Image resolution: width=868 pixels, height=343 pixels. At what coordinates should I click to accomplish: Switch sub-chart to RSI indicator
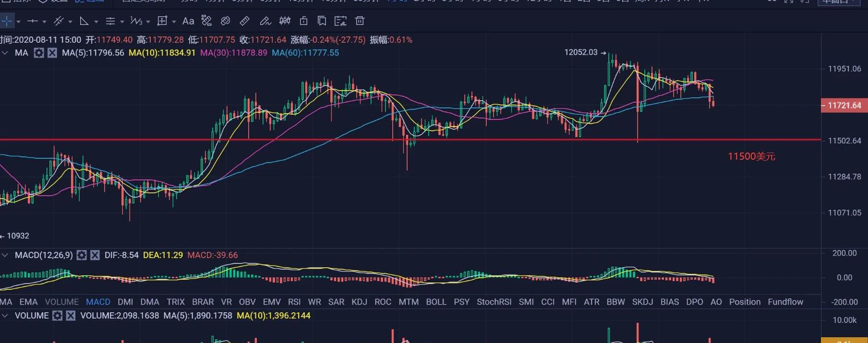tap(294, 302)
